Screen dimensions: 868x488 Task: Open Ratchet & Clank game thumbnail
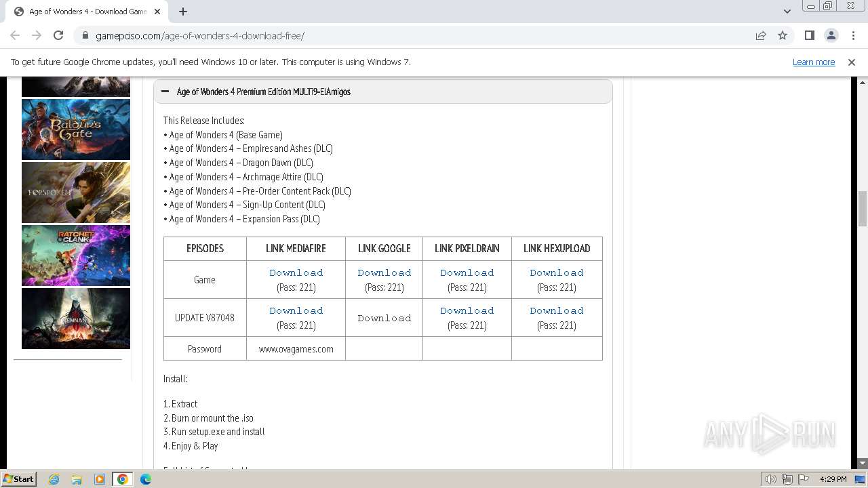click(76, 256)
